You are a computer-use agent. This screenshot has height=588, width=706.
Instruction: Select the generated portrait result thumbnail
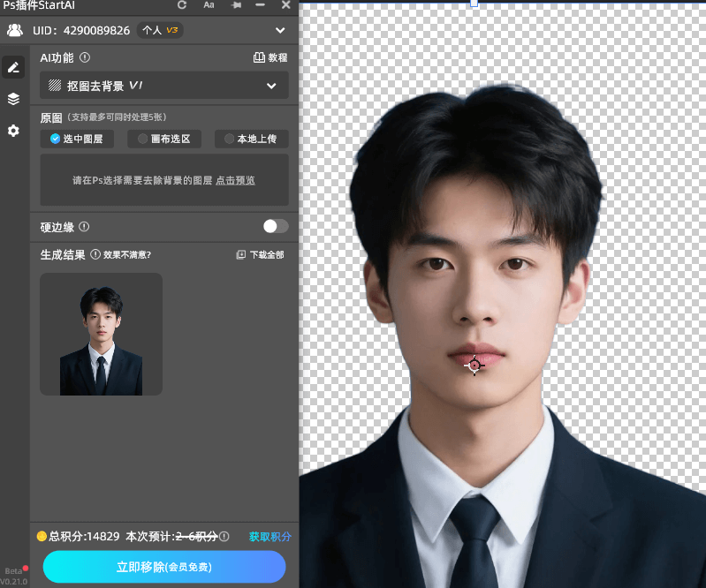click(102, 335)
